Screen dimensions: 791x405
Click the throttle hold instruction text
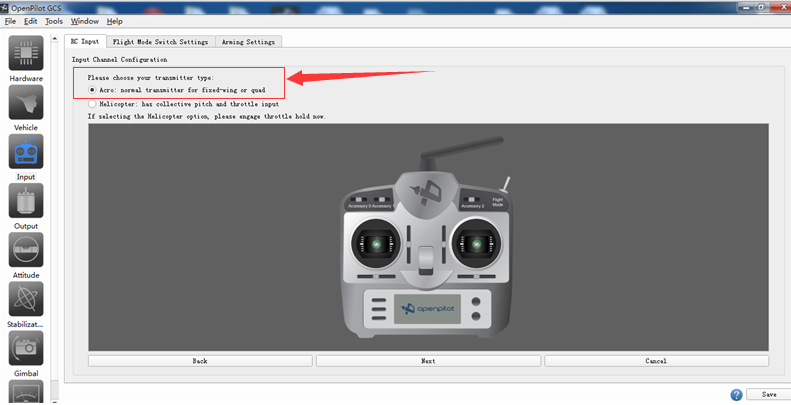(x=206, y=116)
